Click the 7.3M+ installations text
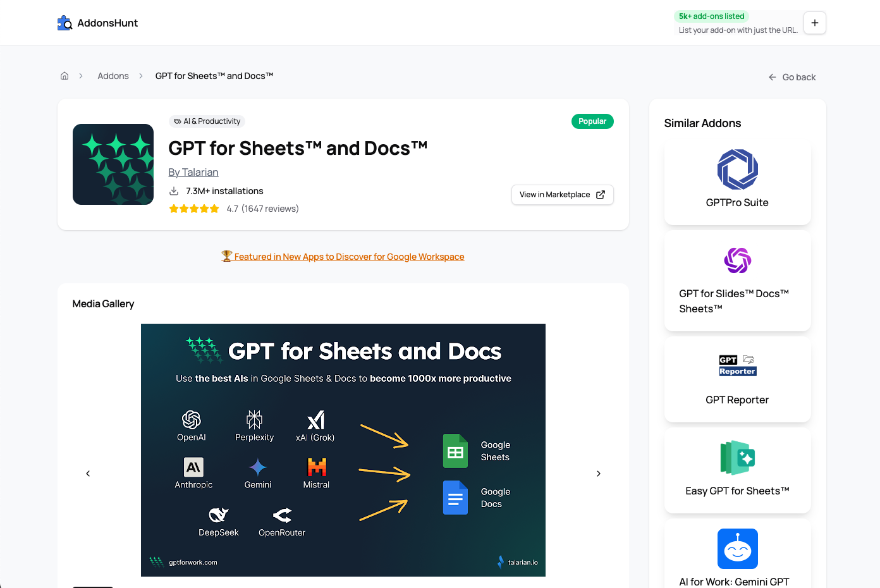880x588 pixels. (x=224, y=191)
